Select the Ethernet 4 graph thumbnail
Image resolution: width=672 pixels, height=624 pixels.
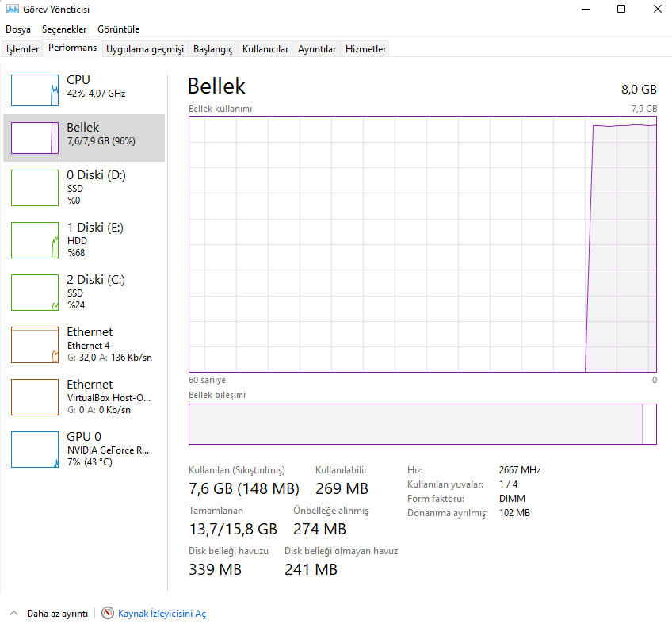[x=35, y=345]
